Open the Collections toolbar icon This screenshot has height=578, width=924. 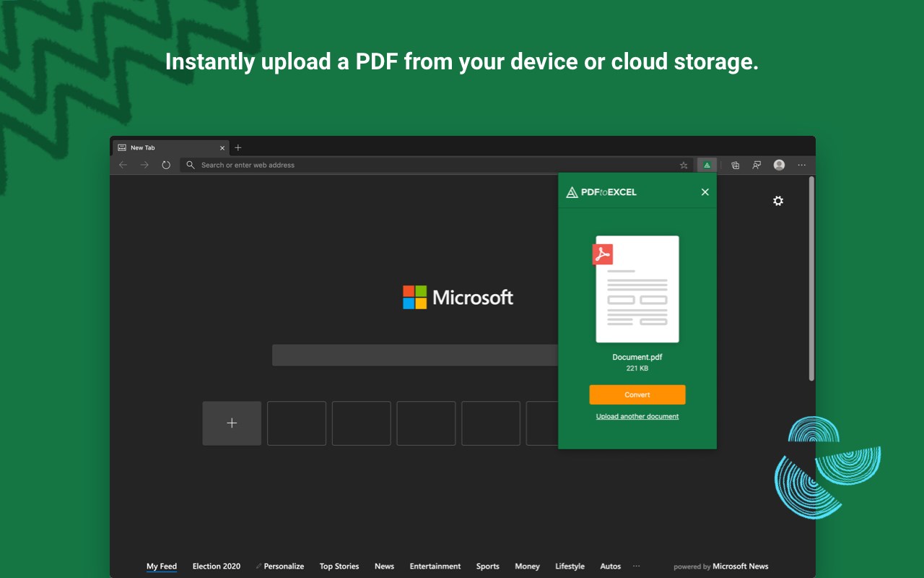pos(735,165)
